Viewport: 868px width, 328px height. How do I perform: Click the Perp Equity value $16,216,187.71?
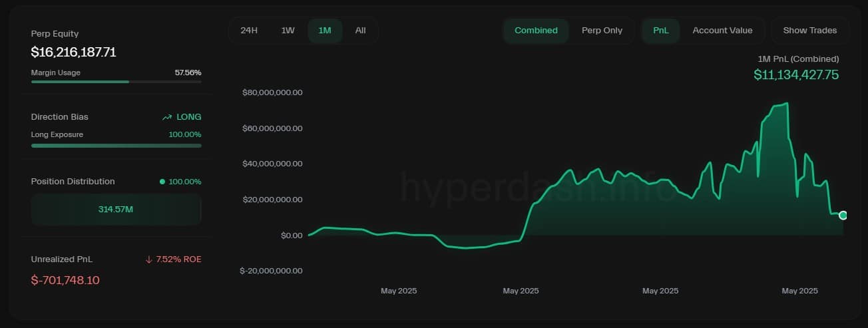74,52
